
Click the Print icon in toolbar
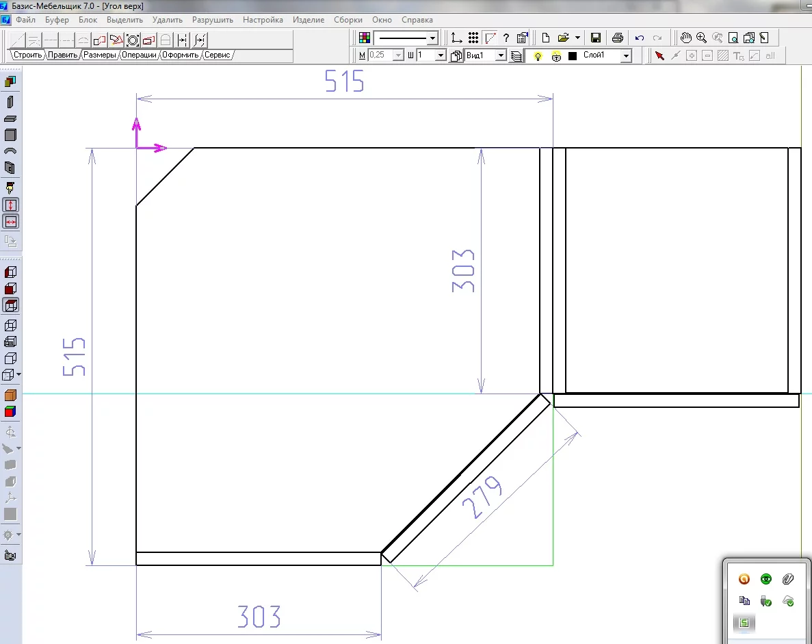coord(618,38)
